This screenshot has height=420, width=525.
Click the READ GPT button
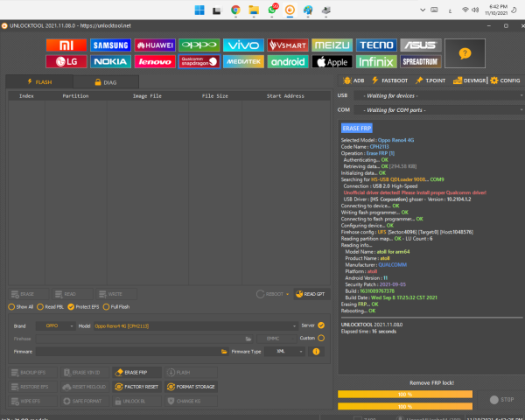[311, 294]
